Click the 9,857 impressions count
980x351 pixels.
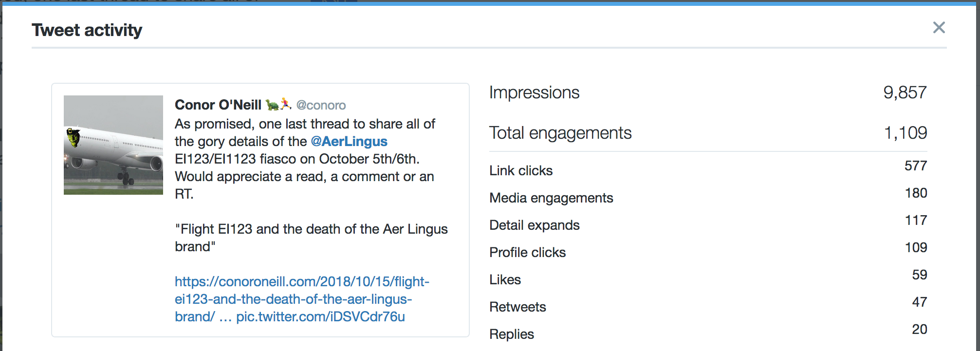tap(905, 92)
